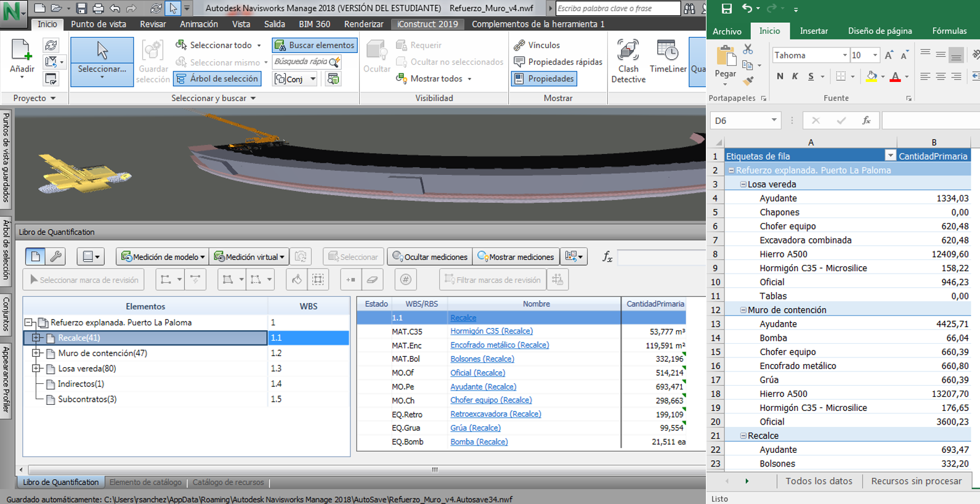Click the wrench icon in Quantification toolbar
The height and width of the screenshot is (504, 980).
55,256
